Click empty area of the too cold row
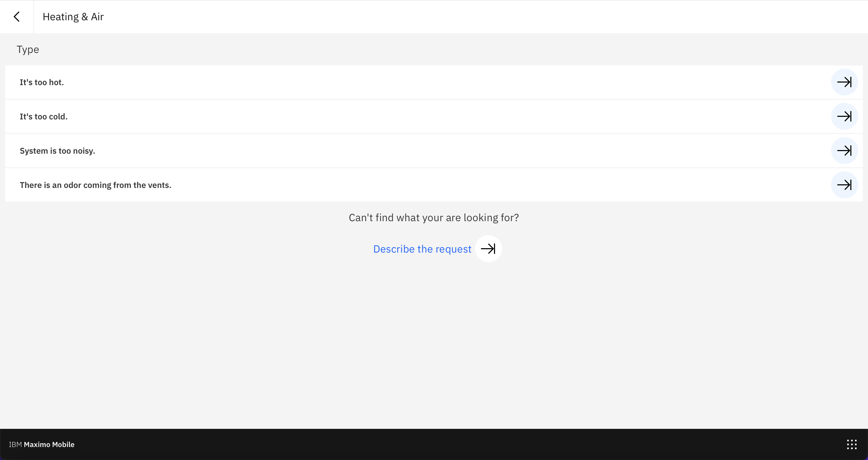 [438, 117]
